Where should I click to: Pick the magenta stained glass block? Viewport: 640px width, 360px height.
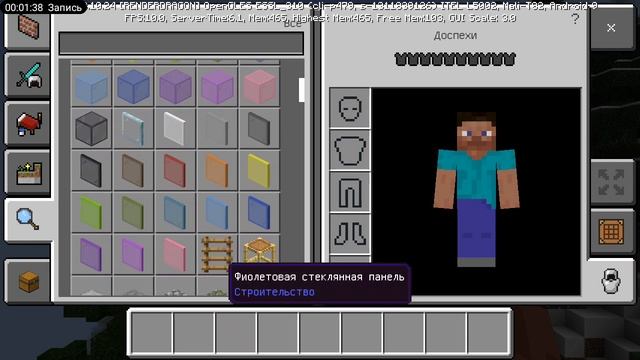(x=218, y=86)
